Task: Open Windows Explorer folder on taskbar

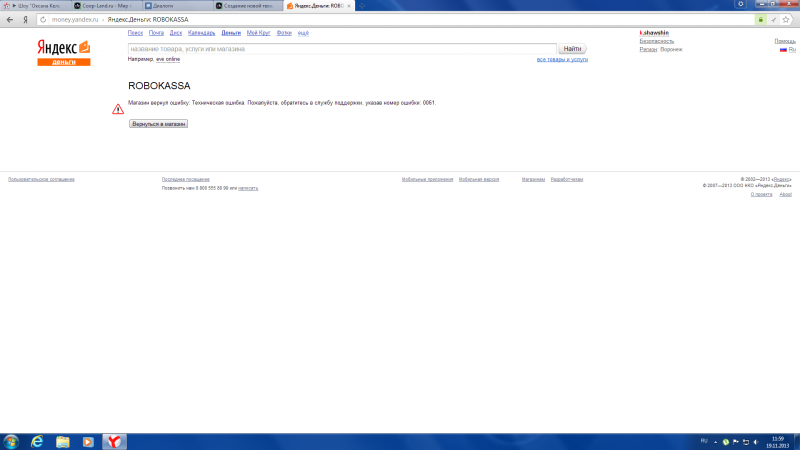Action: (63, 442)
